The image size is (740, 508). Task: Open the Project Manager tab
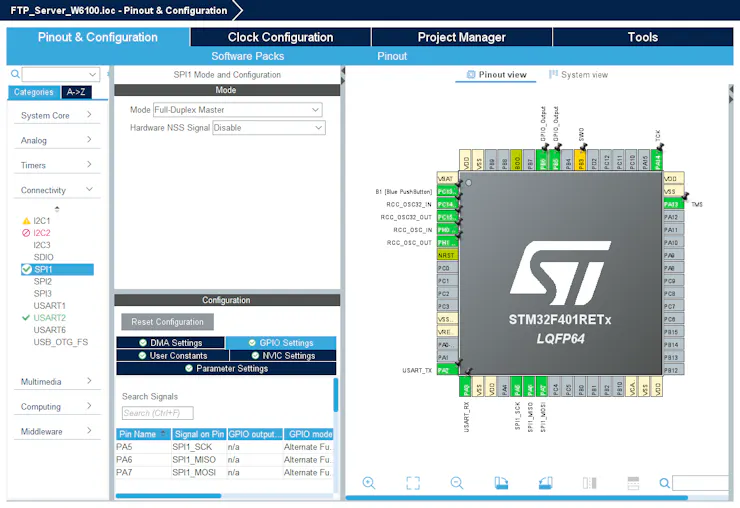coord(462,37)
